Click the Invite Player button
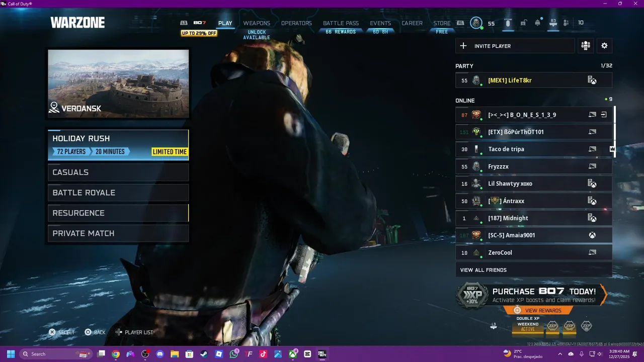Image resolution: width=644 pixels, height=362 pixels. [515, 46]
